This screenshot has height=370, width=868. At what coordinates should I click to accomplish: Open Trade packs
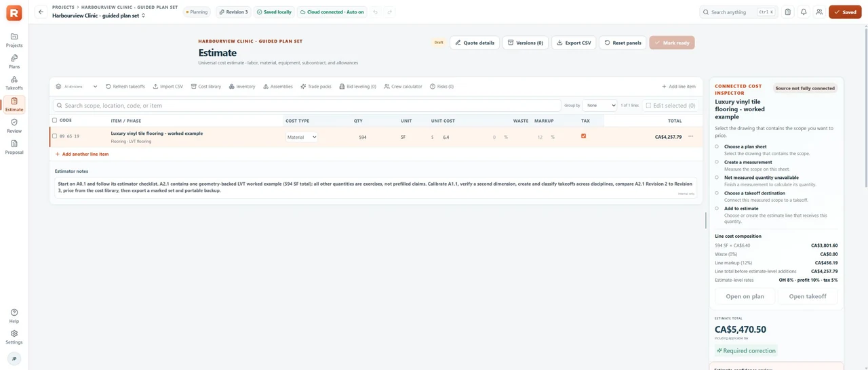click(x=315, y=87)
